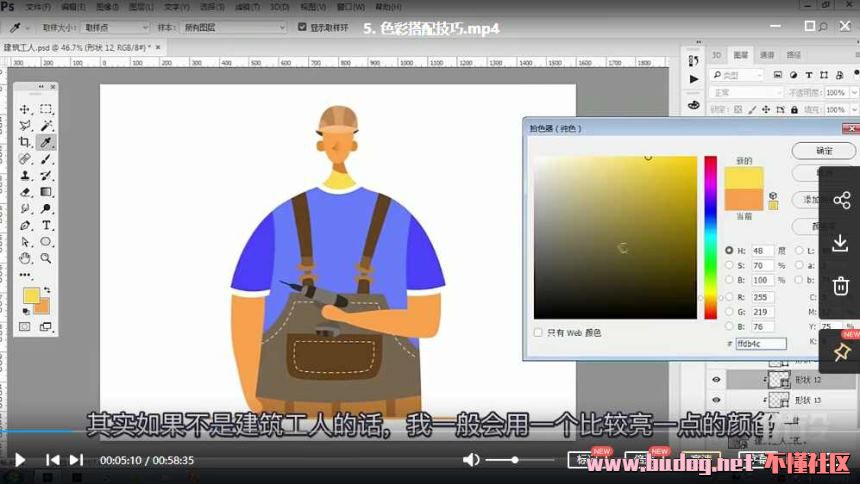Click the download icon on video sidebar

coord(840,243)
